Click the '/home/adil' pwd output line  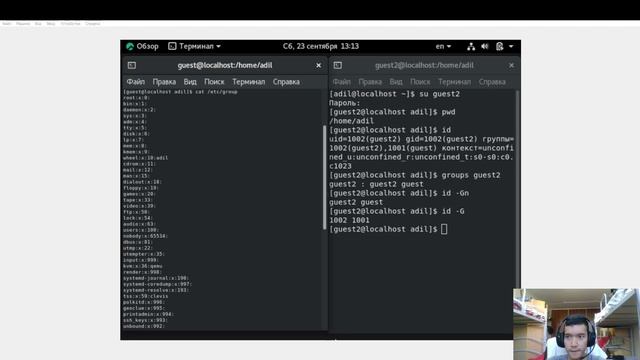point(351,121)
